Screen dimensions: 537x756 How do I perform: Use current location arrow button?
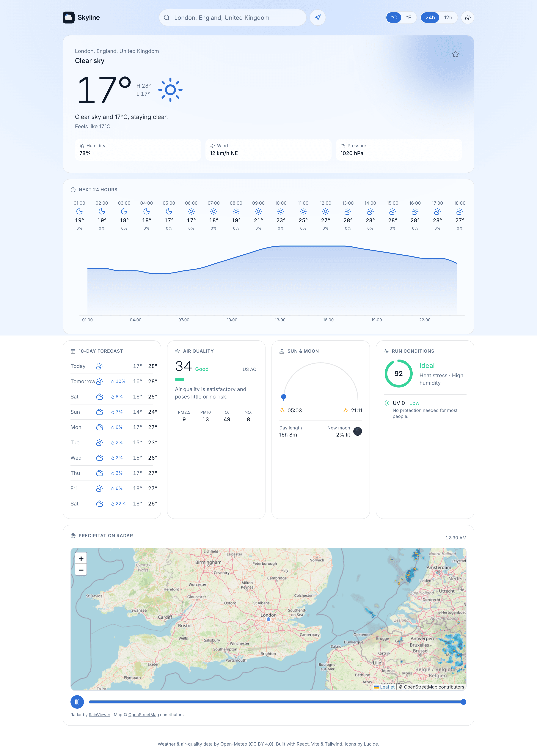317,18
